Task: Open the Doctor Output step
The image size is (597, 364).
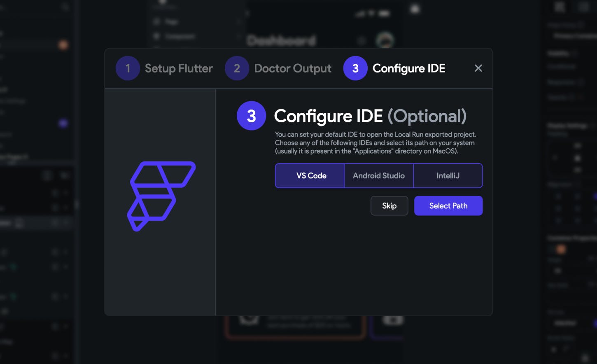Action: pos(278,68)
